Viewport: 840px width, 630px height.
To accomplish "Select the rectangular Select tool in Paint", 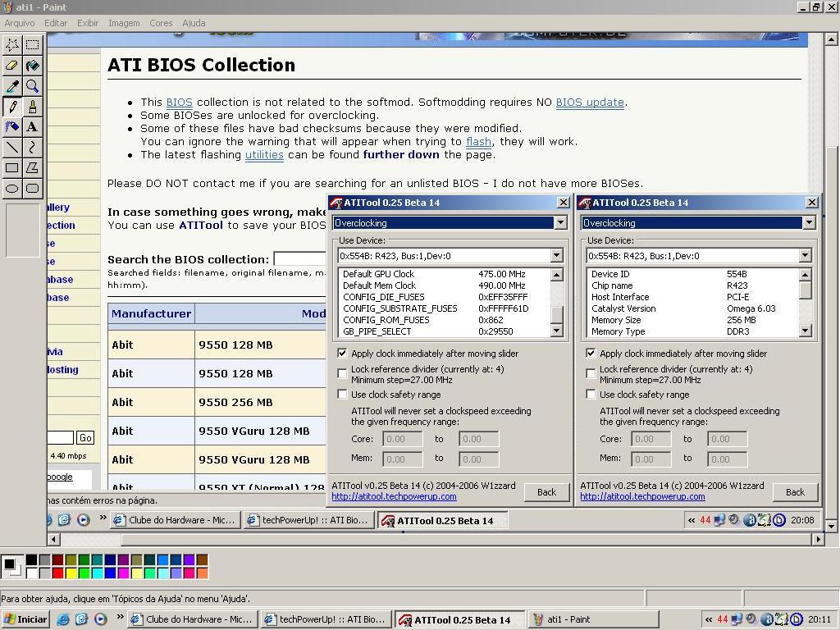I will click(x=33, y=44).
